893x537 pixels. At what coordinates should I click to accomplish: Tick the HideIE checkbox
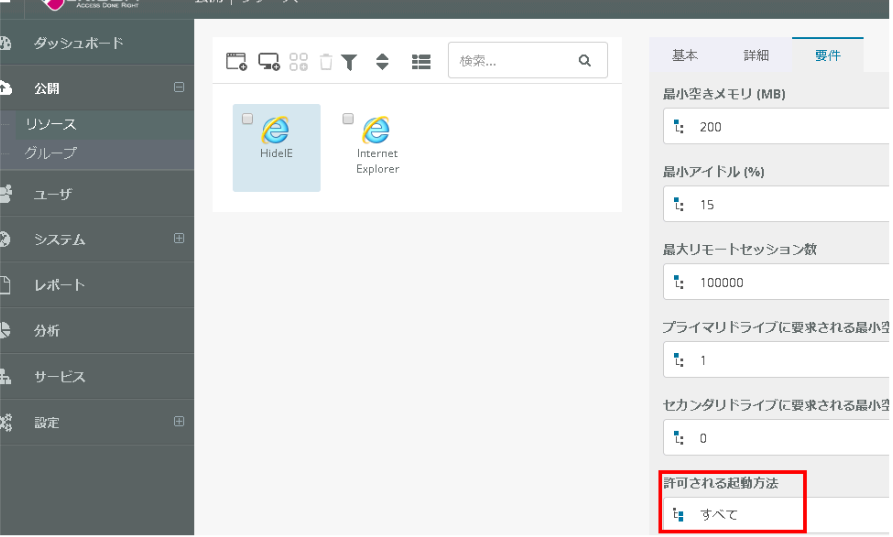(247, 118)
